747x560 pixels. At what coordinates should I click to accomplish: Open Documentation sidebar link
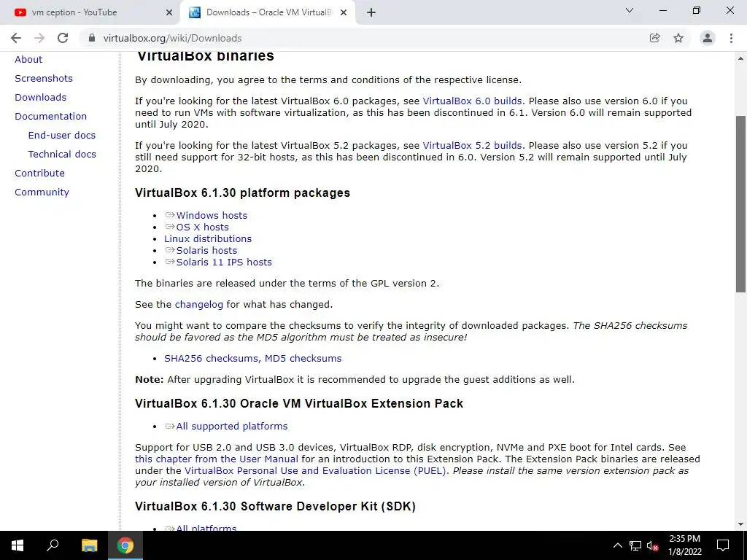tap(50, 116)
